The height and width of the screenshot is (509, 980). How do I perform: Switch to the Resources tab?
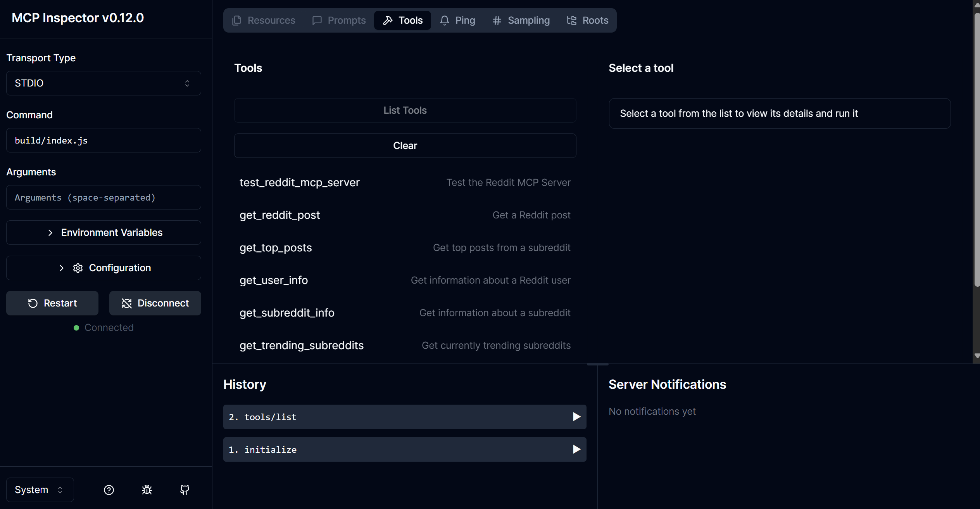click(264, 20)
